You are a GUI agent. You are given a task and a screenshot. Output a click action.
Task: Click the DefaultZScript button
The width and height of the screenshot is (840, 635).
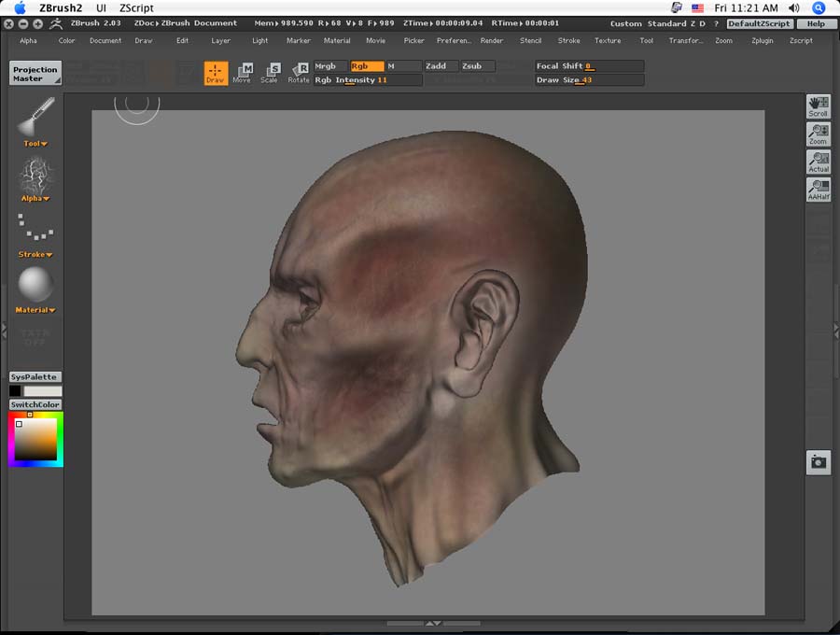(760, 23)
